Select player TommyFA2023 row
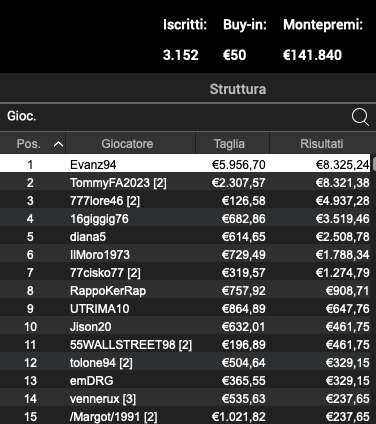The width and height of the screenshot is (376, 424). point(185,182)
